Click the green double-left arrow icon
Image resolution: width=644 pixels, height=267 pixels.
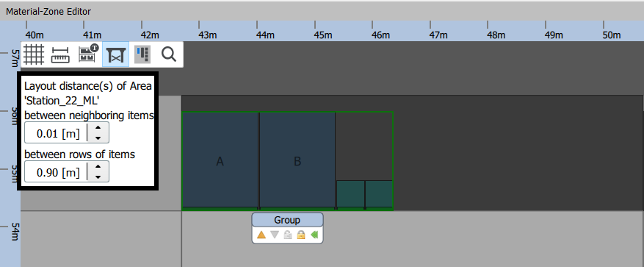tap(314, 235)
